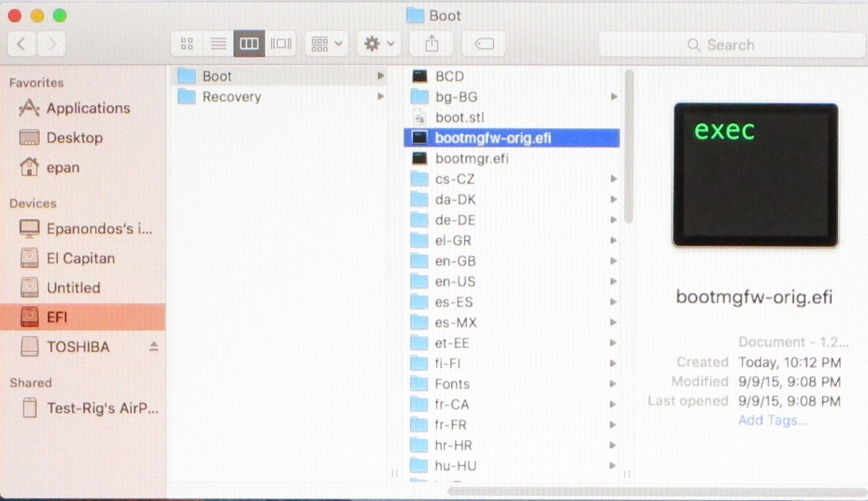This screenshot has height=501, width=868.
Task: Click the exec preview thumbnail
Action: (755, 175)
